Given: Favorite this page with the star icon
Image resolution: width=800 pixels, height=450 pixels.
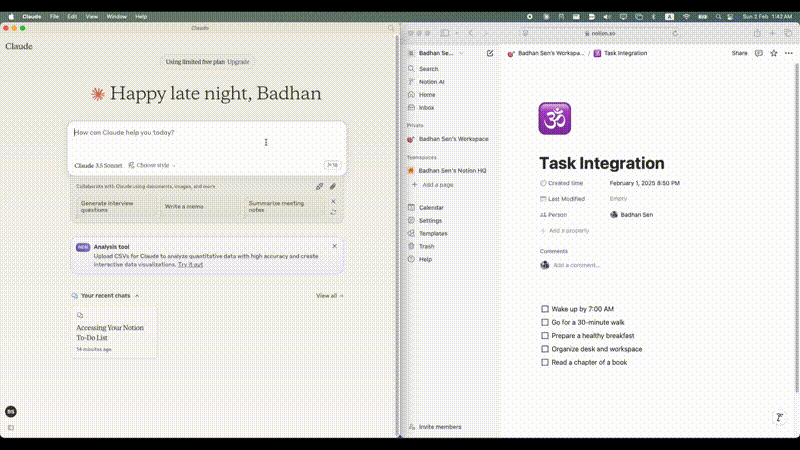Looking at the screenshot, I should pos(773,53).
